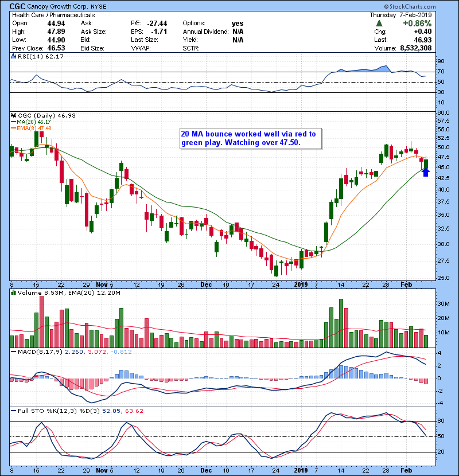Viewport: 459px width, 476px height.
Task: Click the P/E value -27.44
Action: (157, 24)
